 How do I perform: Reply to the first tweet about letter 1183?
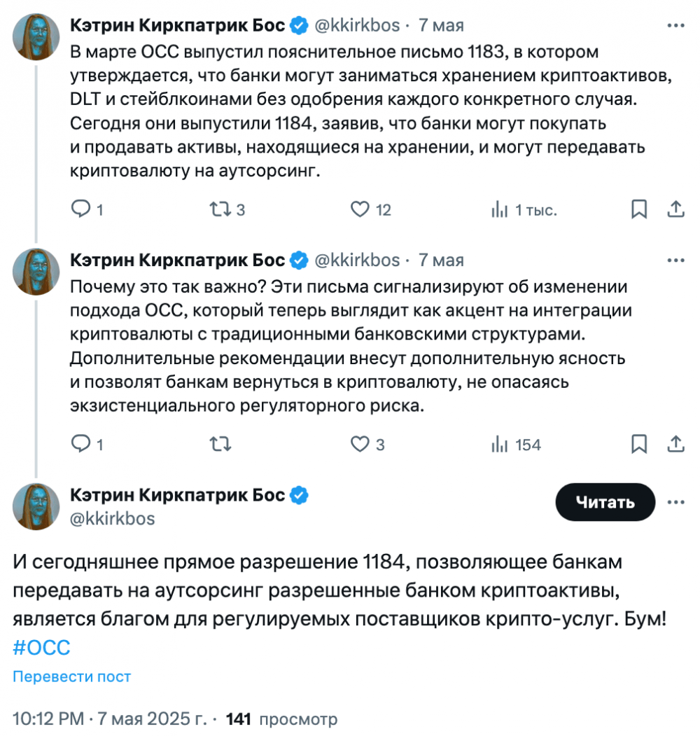point(87,209)
